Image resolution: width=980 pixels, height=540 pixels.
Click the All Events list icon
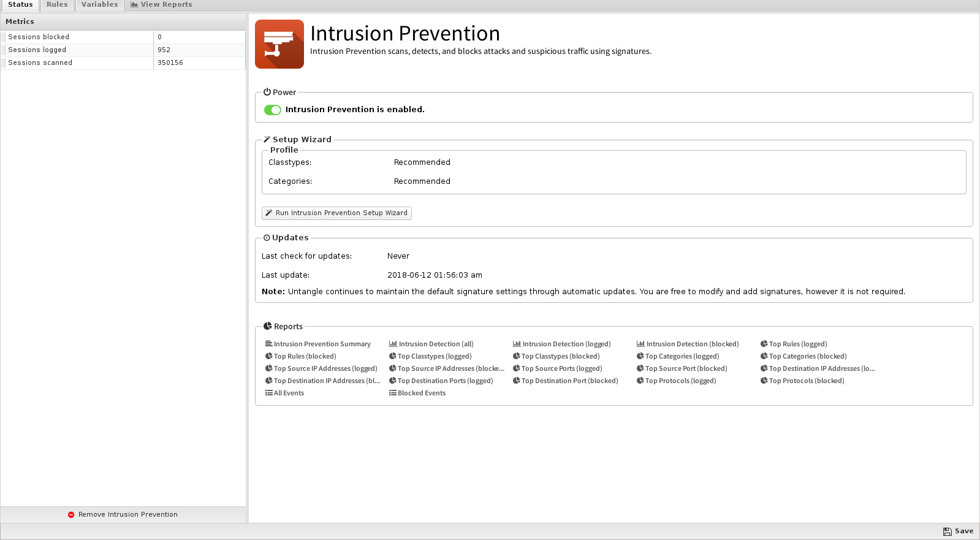pyautogui.click(x=268, y=393)
